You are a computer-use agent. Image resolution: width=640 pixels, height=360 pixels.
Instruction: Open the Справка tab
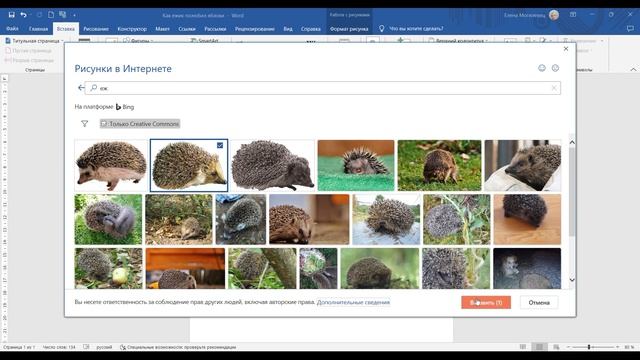tap(311, 29)
